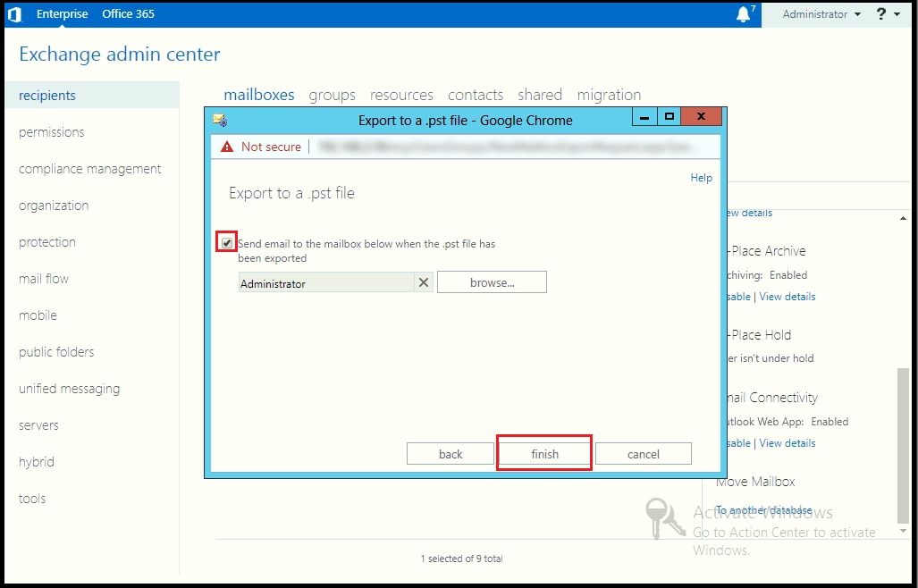The image size is (918, 588).
Task: Open the shared tab
Action: click(540, 95)
